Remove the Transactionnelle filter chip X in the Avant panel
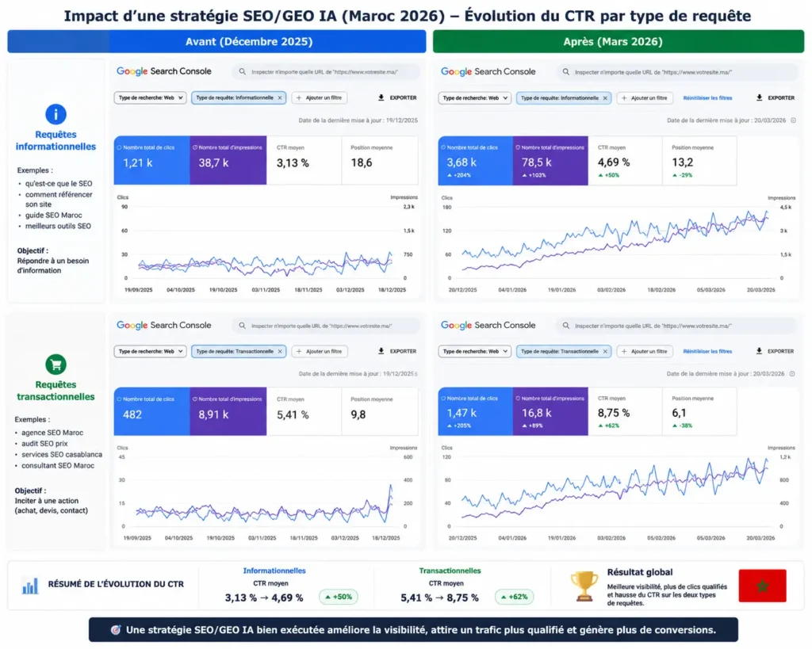 coord(280,351)
